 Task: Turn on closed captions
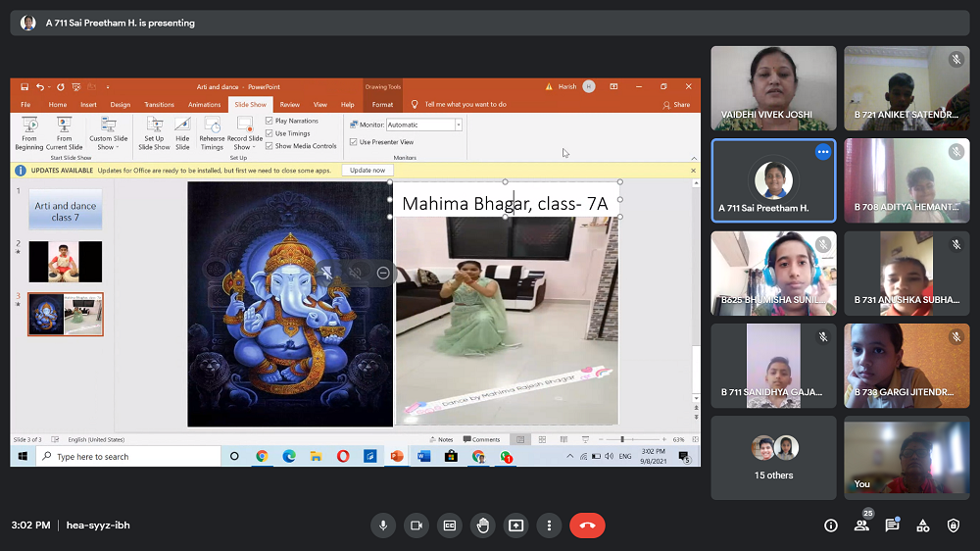(x=450, y=526)
